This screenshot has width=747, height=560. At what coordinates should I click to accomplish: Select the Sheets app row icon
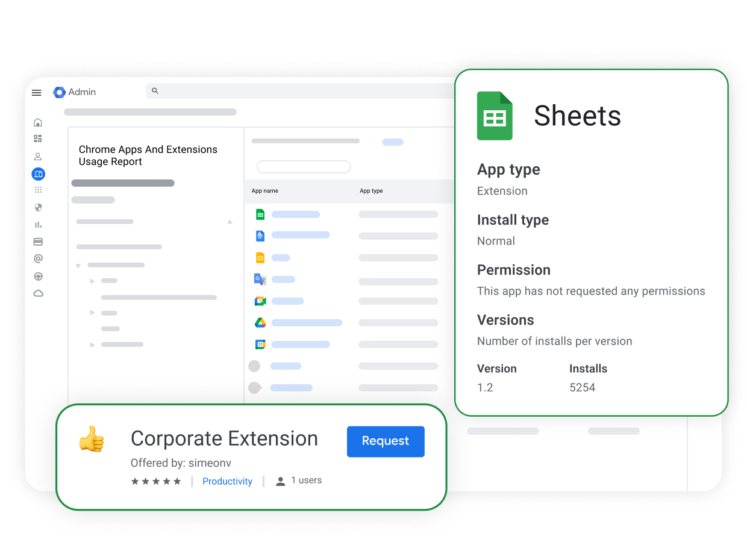point(260,214)
